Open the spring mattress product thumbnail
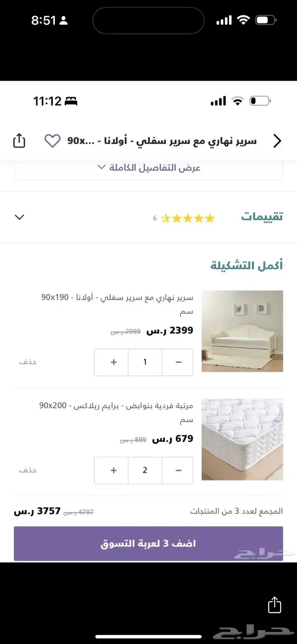The width and height of the screenshot is (297, 644). 242,439
